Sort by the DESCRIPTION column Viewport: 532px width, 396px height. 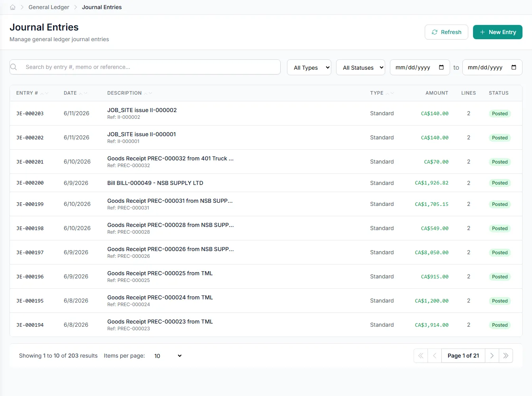(130, 93)
